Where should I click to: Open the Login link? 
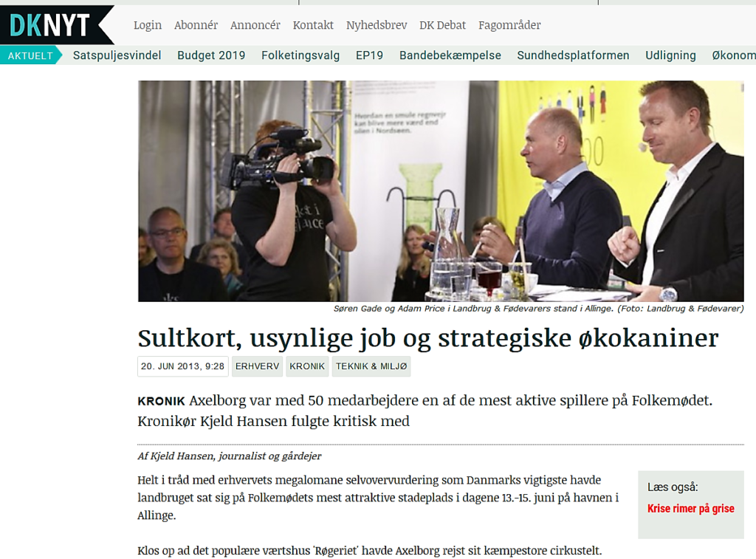148,25
